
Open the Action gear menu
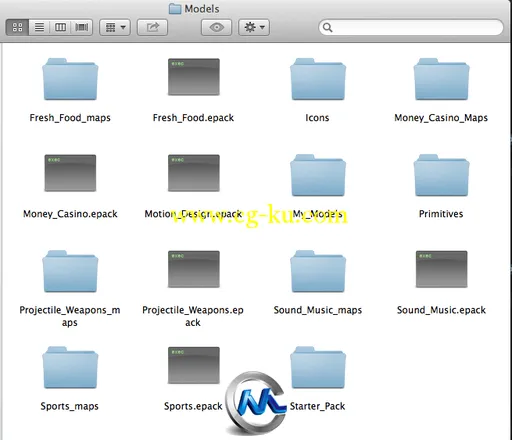pos(254,27)
